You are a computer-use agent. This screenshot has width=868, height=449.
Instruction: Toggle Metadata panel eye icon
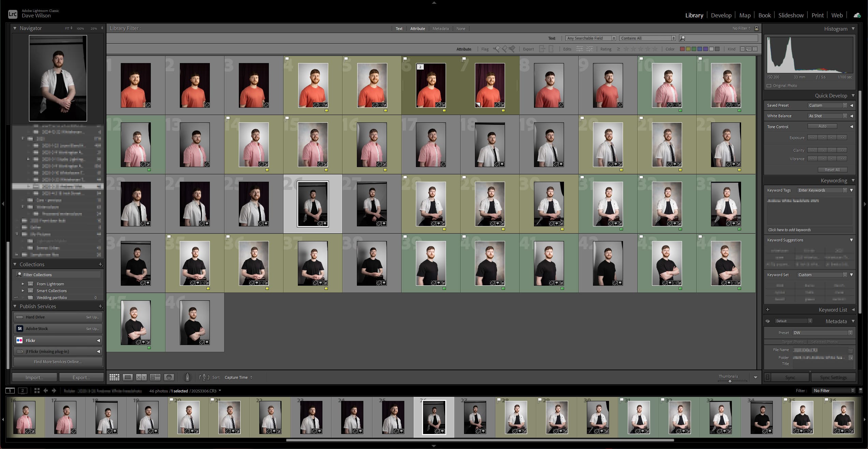(x=768, y=321)
